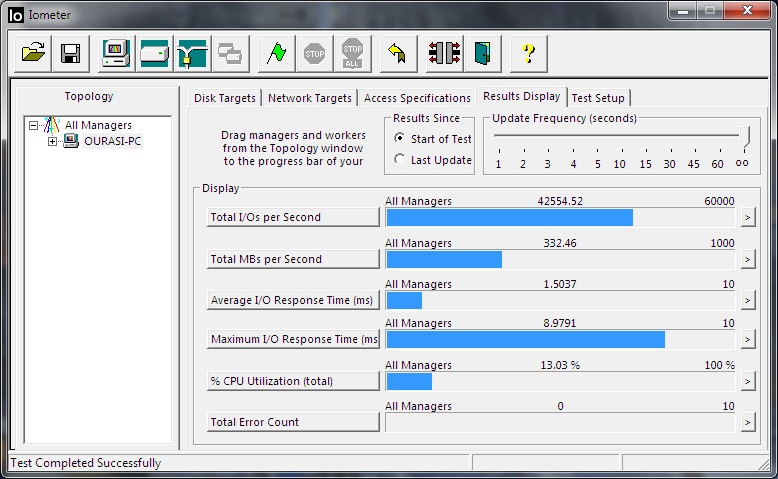Select OURASI-PC computer icon in Topology

(71, 141)
